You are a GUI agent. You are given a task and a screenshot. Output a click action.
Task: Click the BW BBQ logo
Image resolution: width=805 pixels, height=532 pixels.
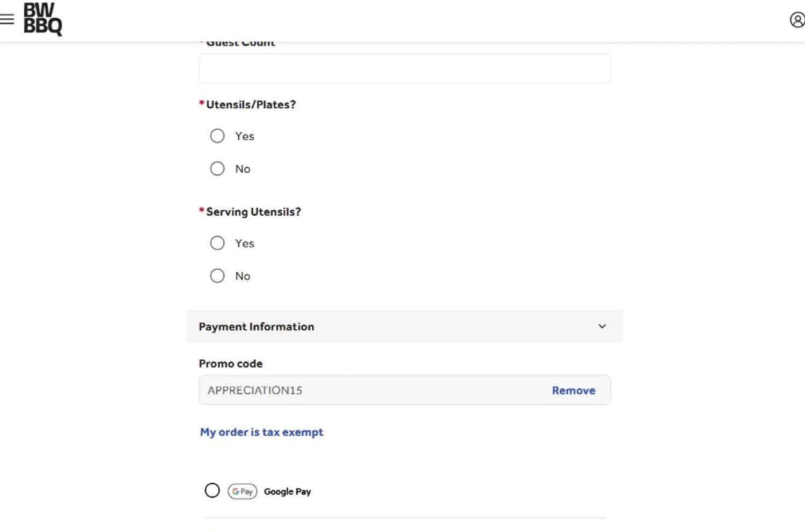(x=43, y=19)
